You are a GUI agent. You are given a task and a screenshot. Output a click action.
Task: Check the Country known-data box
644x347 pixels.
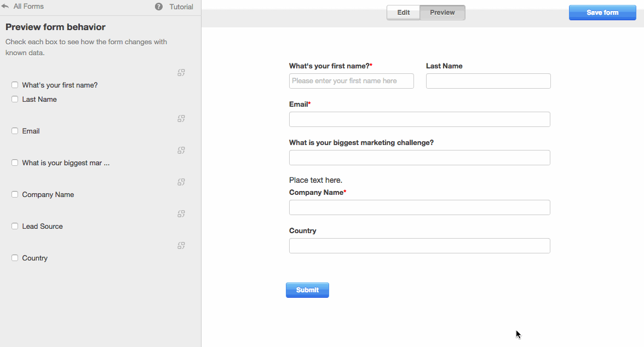click(x=15, y=258)
